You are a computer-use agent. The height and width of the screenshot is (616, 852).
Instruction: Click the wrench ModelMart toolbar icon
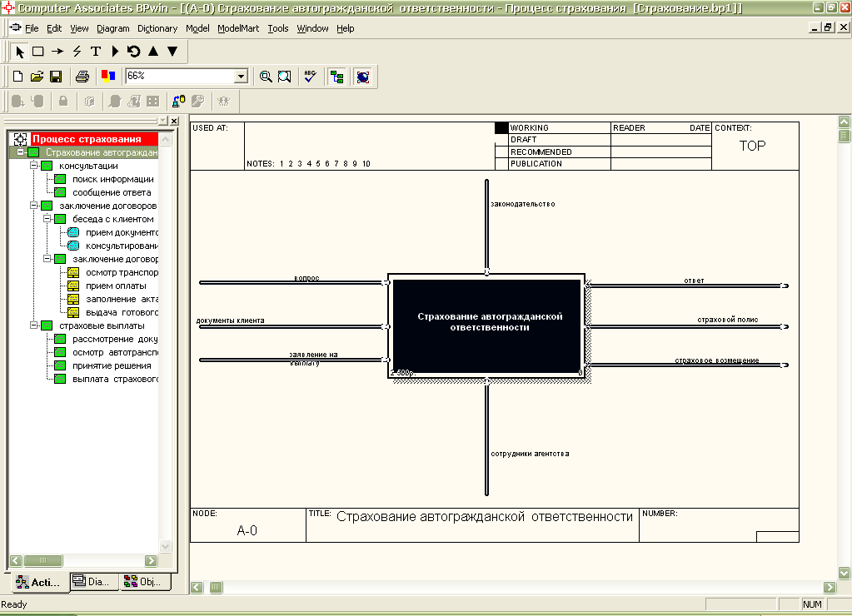pyautogui.click(x=197, y=101)
